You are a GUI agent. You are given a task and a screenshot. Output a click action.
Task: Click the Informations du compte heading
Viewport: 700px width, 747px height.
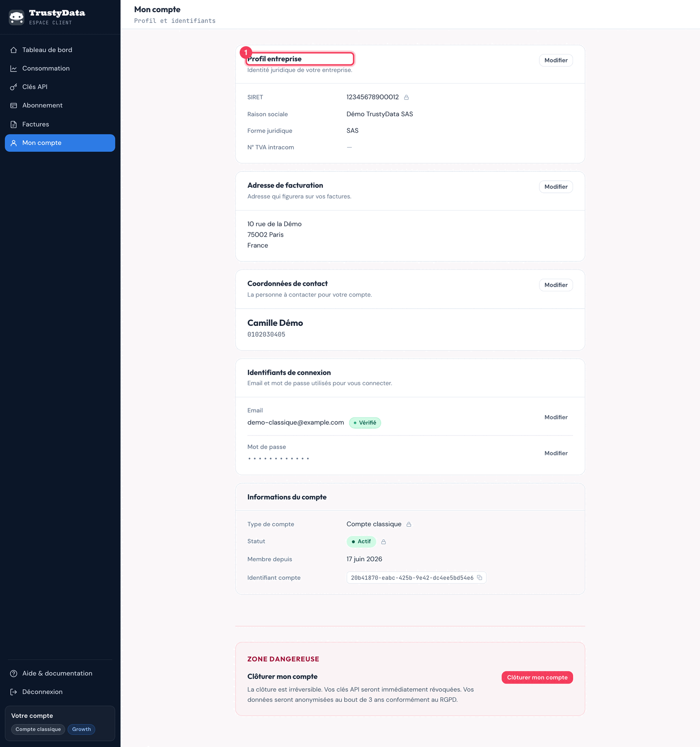287,497
